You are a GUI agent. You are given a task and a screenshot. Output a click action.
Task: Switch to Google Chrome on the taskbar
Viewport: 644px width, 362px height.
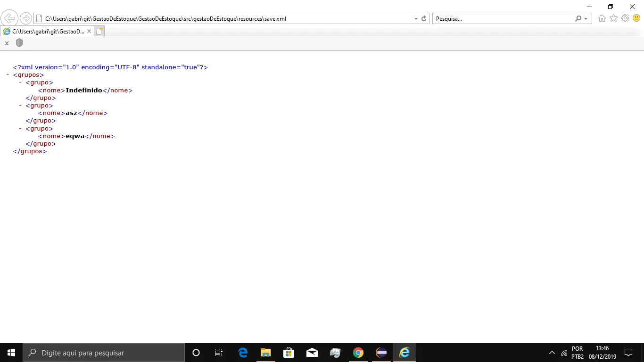pos(358,353)
